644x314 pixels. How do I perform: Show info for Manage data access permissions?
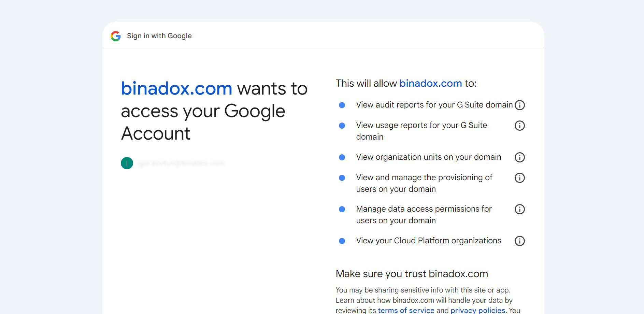[x=519, y=209]
